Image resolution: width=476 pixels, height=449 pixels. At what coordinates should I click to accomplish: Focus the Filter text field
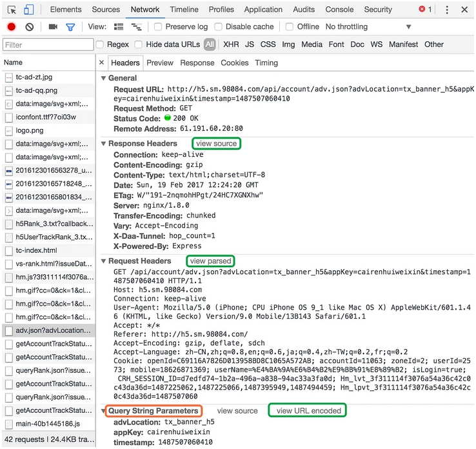click(x=48, y=45)
